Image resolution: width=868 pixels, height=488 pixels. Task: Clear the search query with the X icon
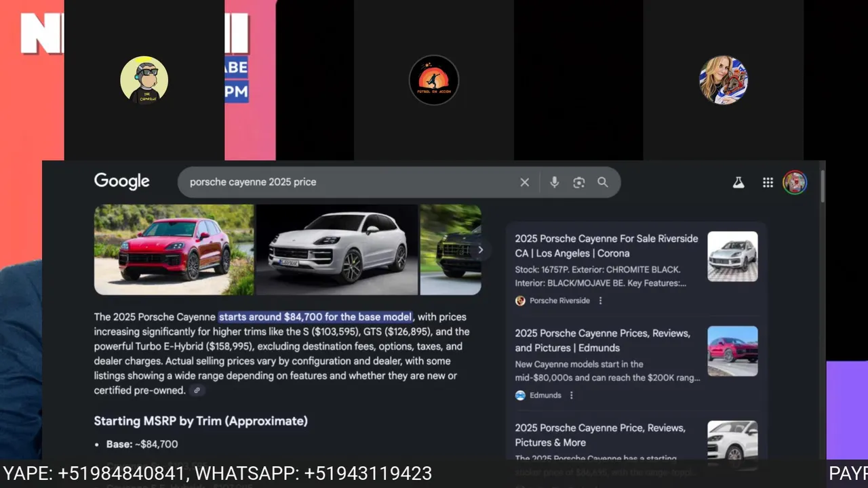click(x=524, y=182)
